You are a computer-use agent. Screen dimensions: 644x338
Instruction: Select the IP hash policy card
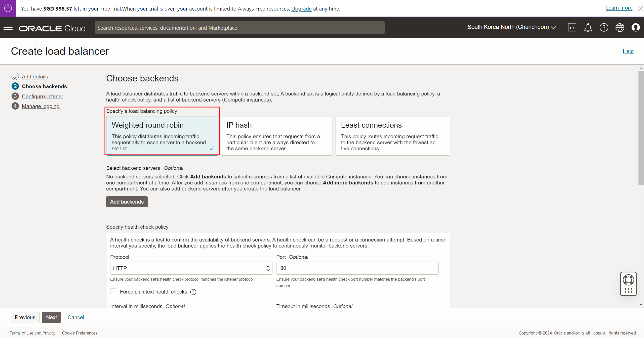coord(276,136)
